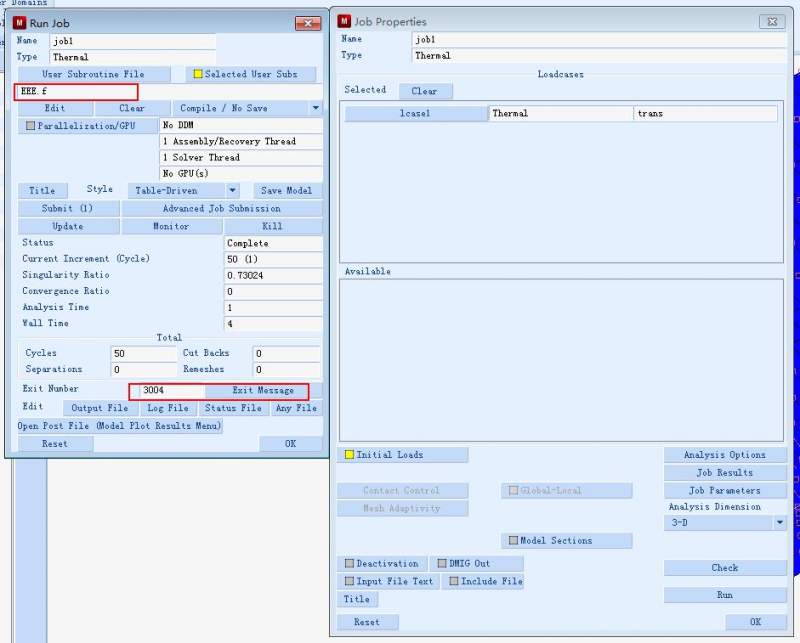Confirm Run Job with OK
Screen dimensions: 800x643
pyautogui.click(x=291, y=444)
